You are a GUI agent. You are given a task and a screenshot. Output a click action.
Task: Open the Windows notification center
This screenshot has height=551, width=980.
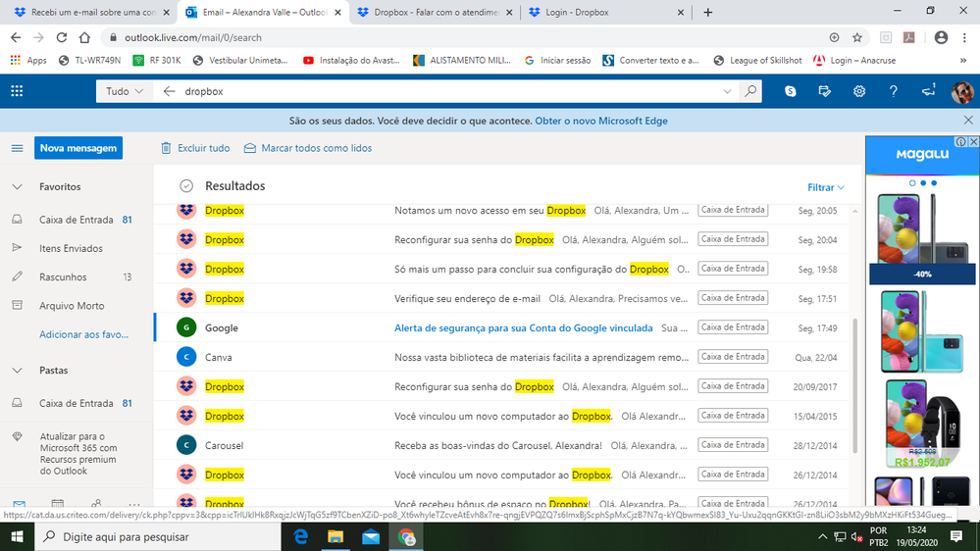[956, 536]
